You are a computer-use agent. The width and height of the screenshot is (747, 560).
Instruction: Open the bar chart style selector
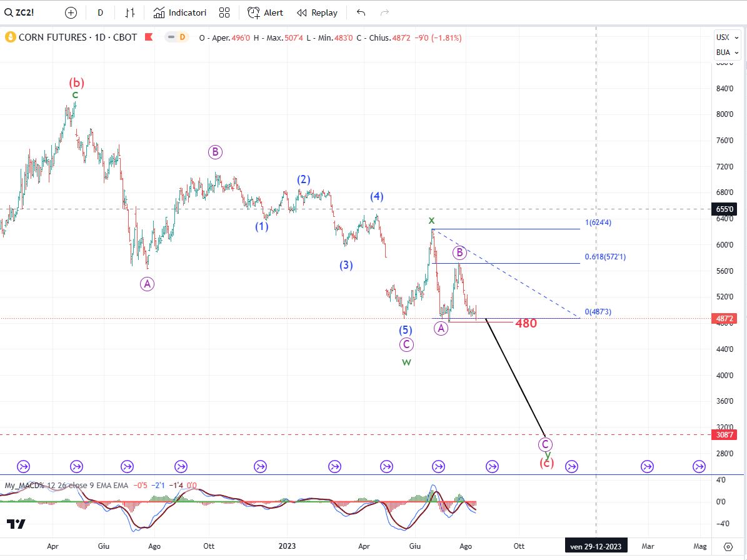(130, 13)
